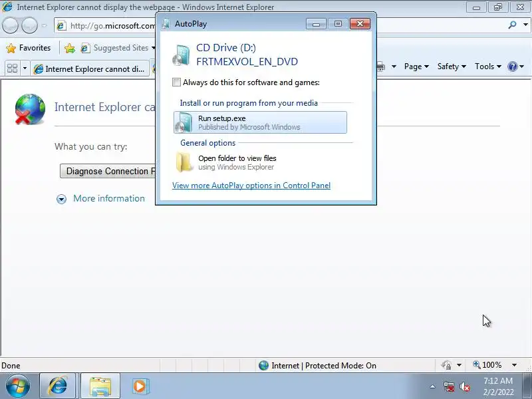The height and width of the screenshot is (399, 532).
Task: Open the Quick Tabs grid icon
Action: [x=12, y=68]
